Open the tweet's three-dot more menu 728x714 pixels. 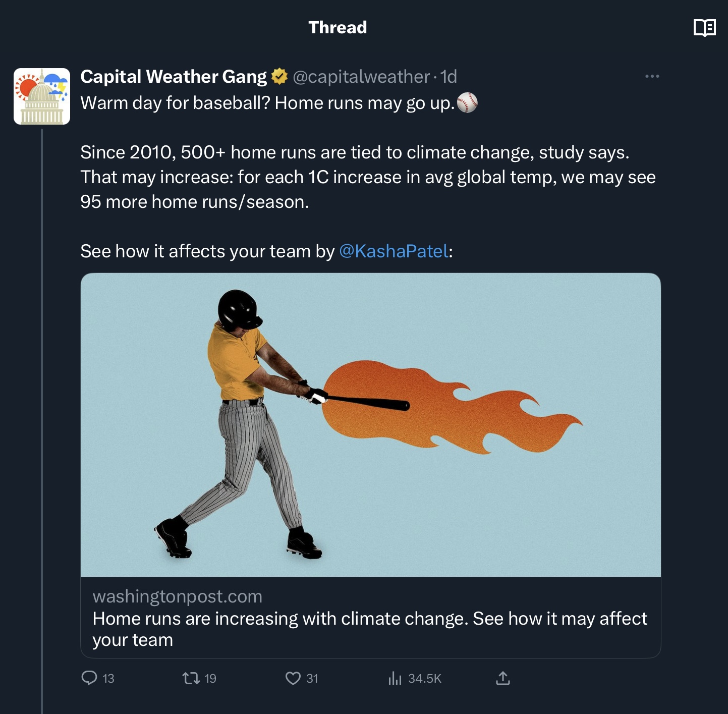[x=652, y=77]
